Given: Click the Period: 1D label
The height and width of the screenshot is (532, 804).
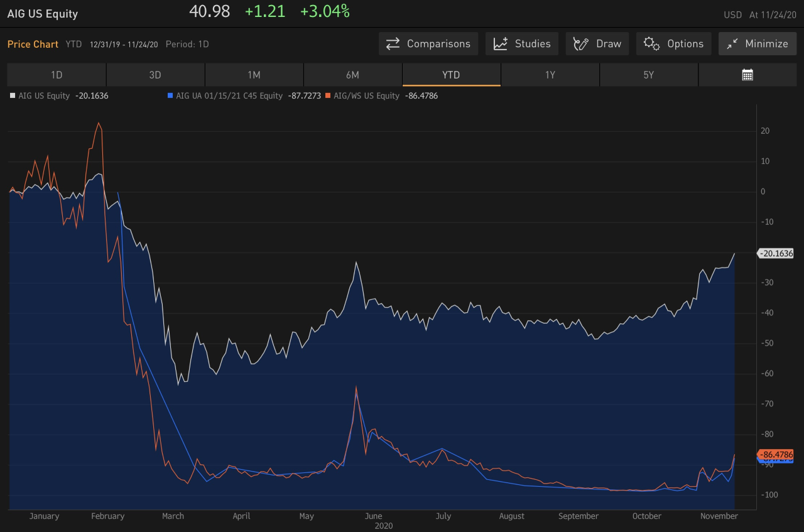Looking at the screenshot, I should 187,44.
